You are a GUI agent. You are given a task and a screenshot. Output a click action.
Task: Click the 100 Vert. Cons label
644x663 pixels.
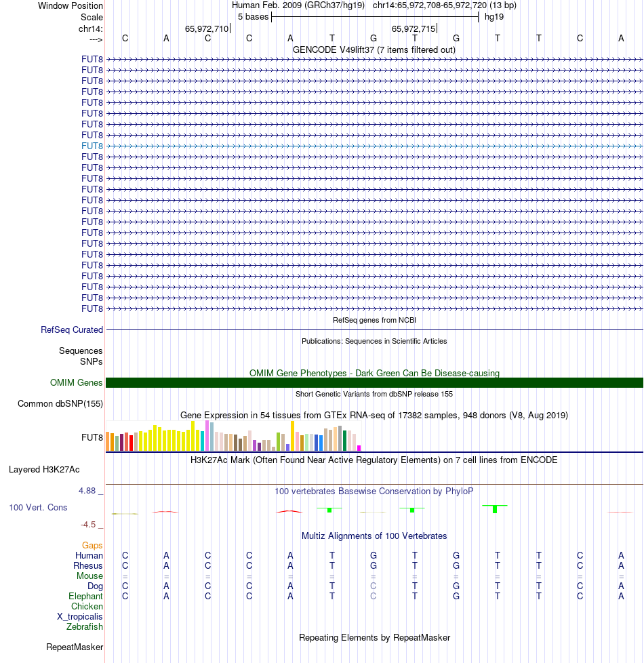pyautogui.click(x=38, y=507)
